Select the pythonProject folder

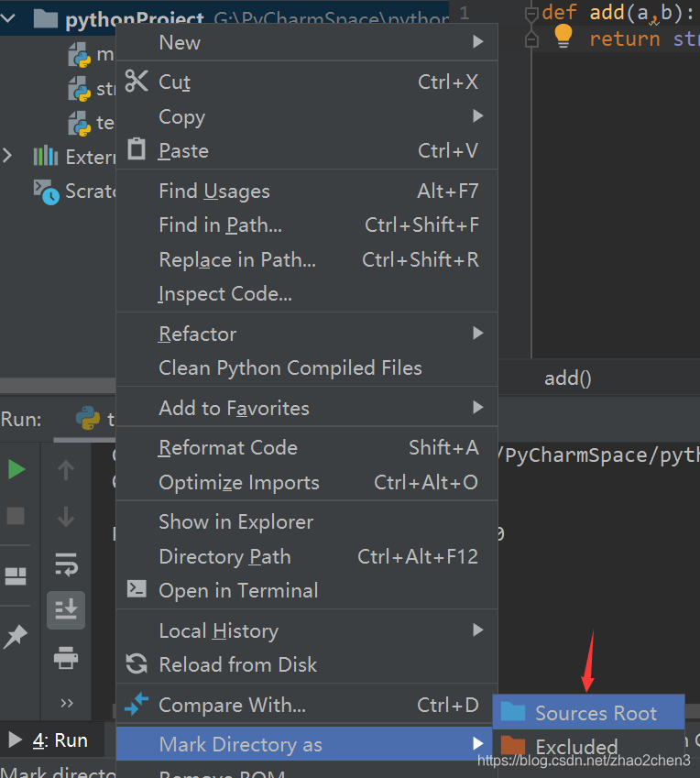point(134,20)
